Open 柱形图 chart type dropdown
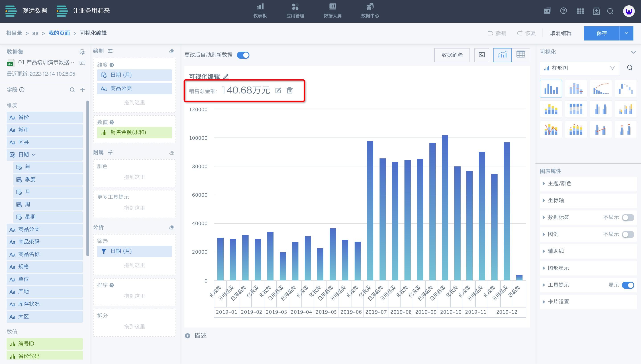Image resolution: width=641 pixels, height=364 pixels. pos(580,68)
